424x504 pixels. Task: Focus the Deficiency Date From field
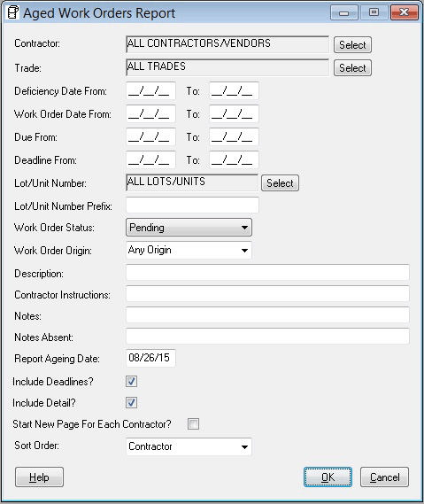click(x=150, y=90)
